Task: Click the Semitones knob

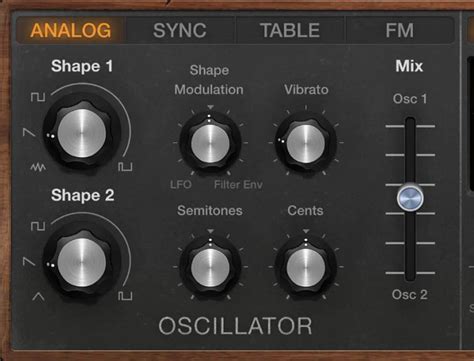Action: [210, 267]
